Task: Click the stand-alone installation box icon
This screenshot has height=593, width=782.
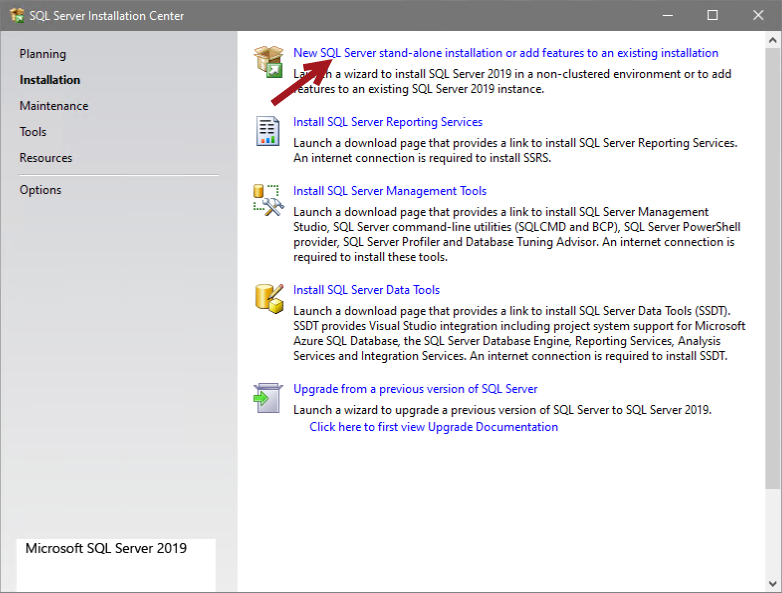Action: [268, 61]
